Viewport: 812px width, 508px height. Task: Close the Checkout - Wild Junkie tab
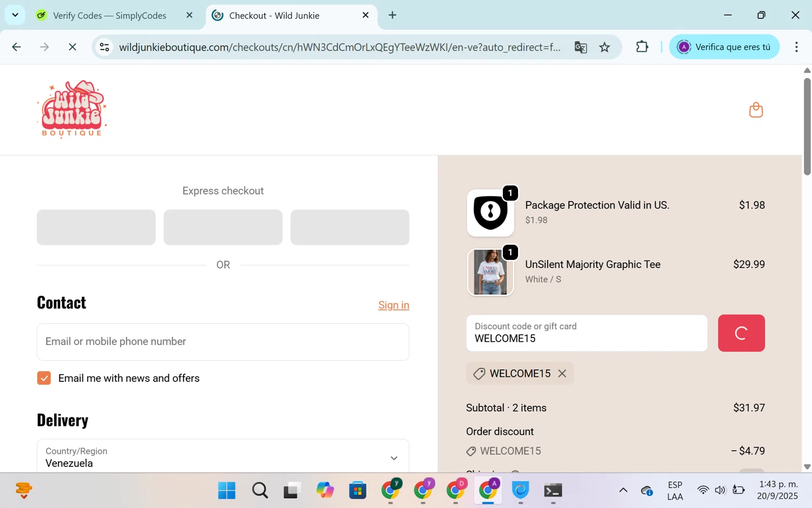[365, 15]
